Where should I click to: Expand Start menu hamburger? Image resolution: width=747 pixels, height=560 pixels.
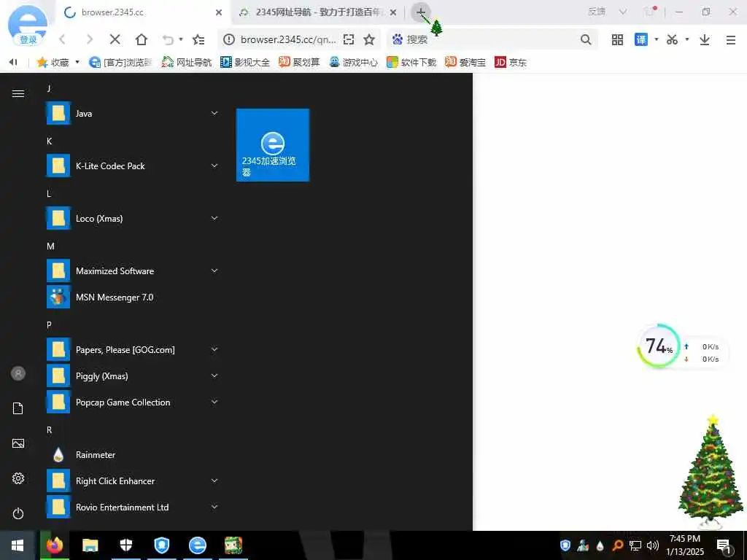[18, 93]
